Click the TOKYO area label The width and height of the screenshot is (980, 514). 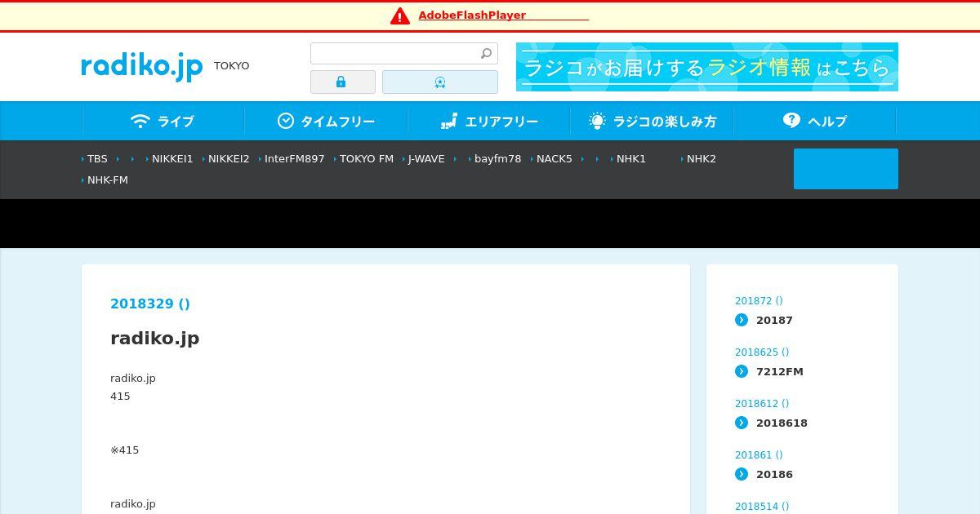(232, 66)
